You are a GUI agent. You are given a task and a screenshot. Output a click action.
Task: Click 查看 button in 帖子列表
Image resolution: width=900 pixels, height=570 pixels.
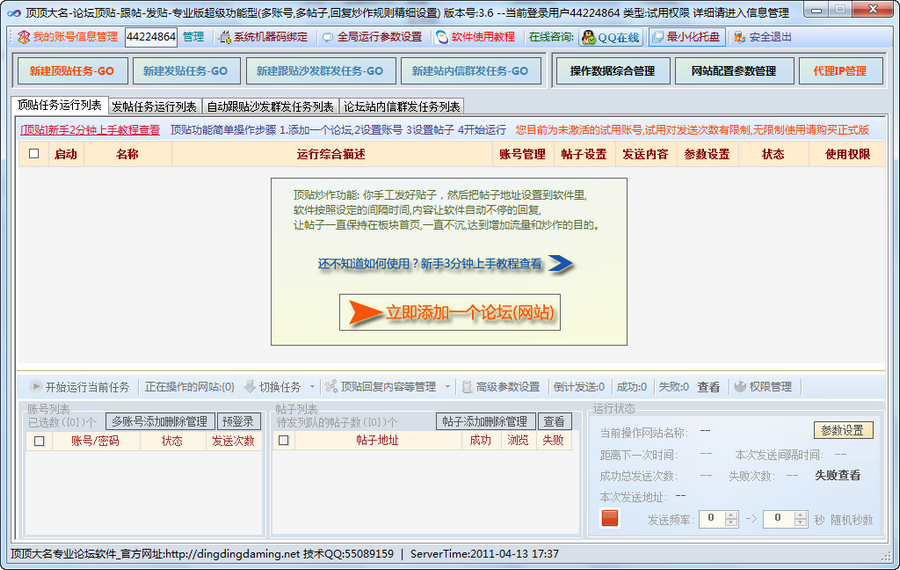[x=554, y=422]
